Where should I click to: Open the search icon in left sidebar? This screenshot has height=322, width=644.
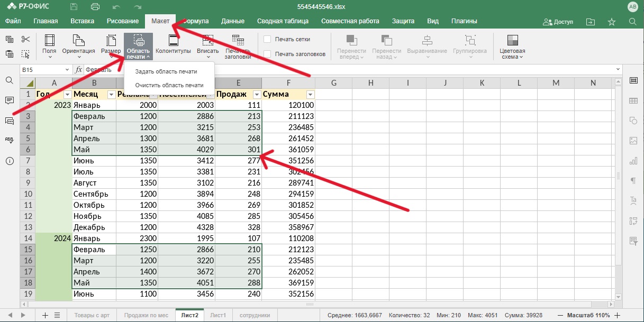[x=10, y=80]
